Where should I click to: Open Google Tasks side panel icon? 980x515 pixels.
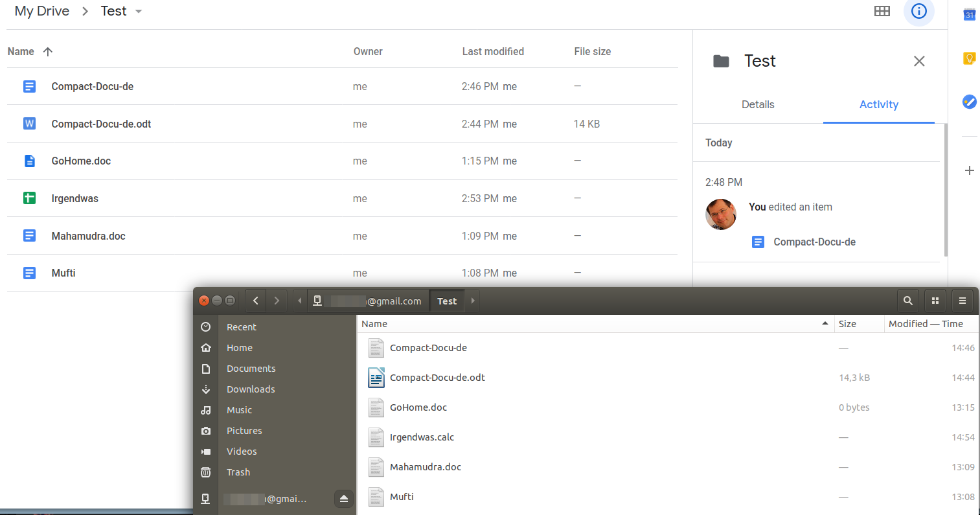[x=969, y=102]
